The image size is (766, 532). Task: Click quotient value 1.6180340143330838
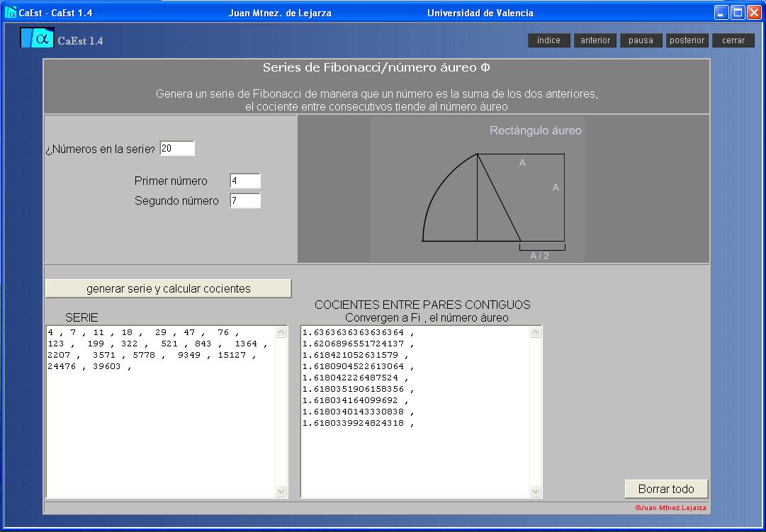(353, 412)
